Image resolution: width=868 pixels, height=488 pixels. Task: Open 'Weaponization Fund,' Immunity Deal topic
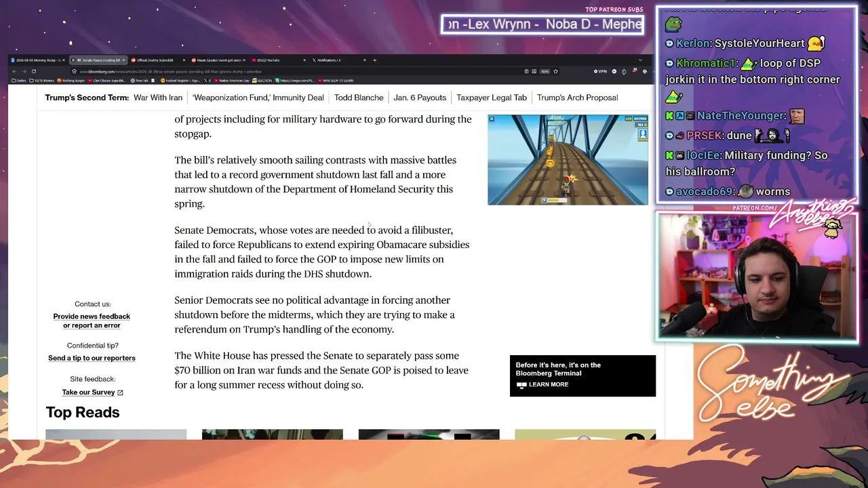258,98
